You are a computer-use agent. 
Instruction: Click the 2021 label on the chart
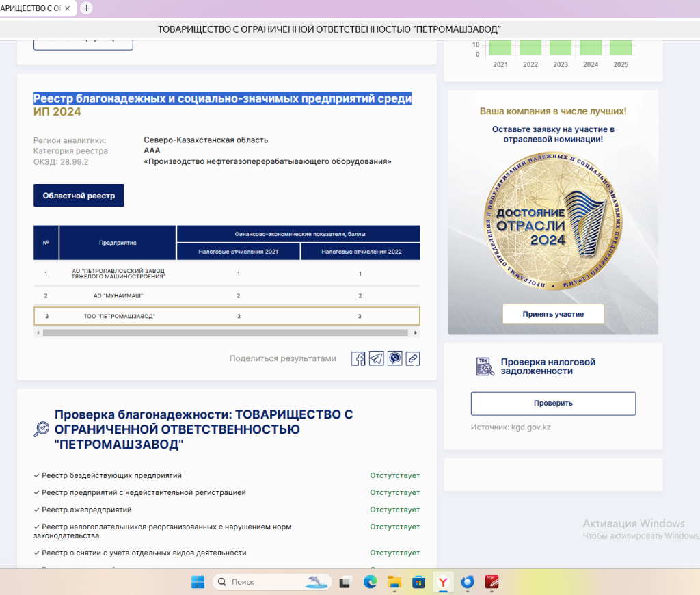pos(500,64)
